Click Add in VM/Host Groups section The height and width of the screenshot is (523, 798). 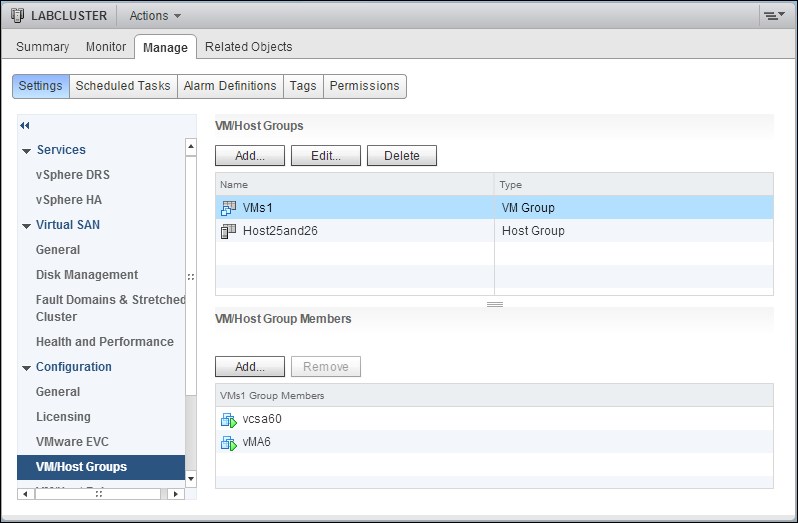click(250, 156)
